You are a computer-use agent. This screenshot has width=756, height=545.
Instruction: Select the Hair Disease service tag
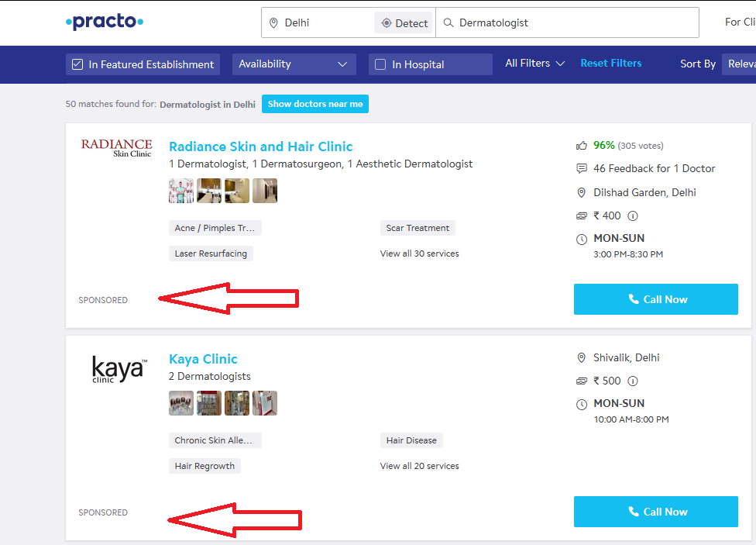click(411, 440)
